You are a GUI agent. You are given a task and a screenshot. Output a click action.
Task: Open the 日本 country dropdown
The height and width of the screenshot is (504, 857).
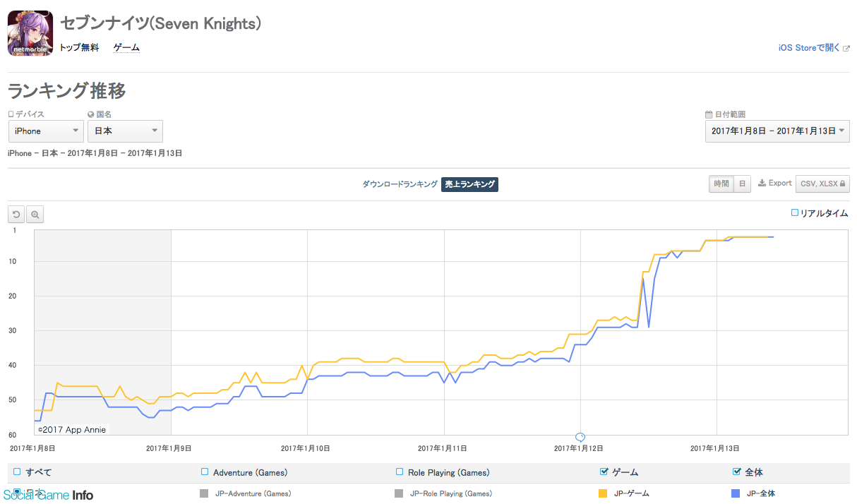125,131
